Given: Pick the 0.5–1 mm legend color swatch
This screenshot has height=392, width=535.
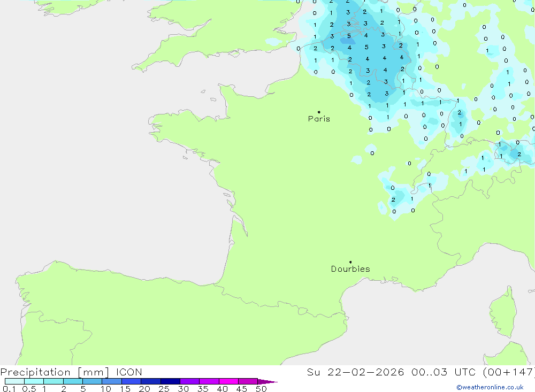Looking at the screenshot, I should tap(34, 381).
